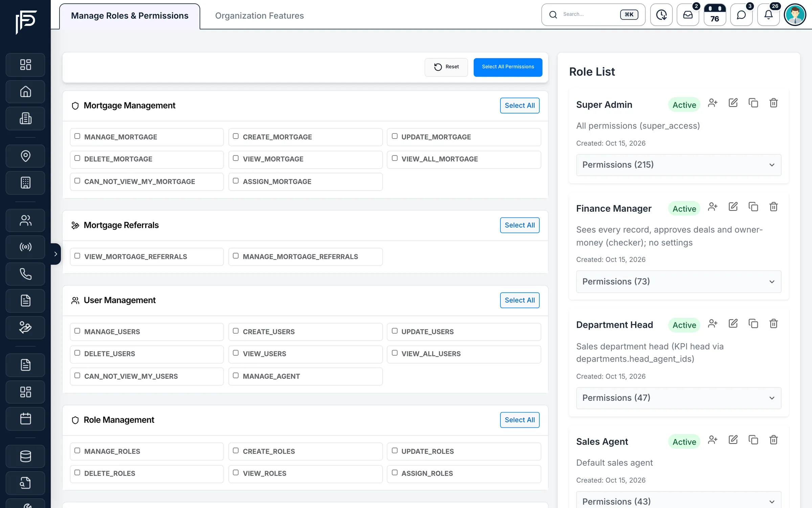The width and height of the screenshot is (812, 508).
Task: Select All in User Management section
Action: pyautogui.click(x=520, y=300)
